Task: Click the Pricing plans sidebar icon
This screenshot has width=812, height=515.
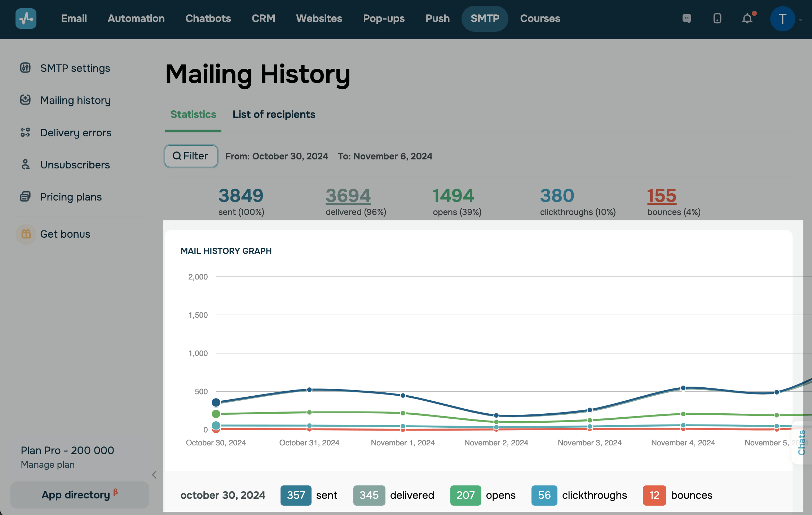Action: pos(25,197)
